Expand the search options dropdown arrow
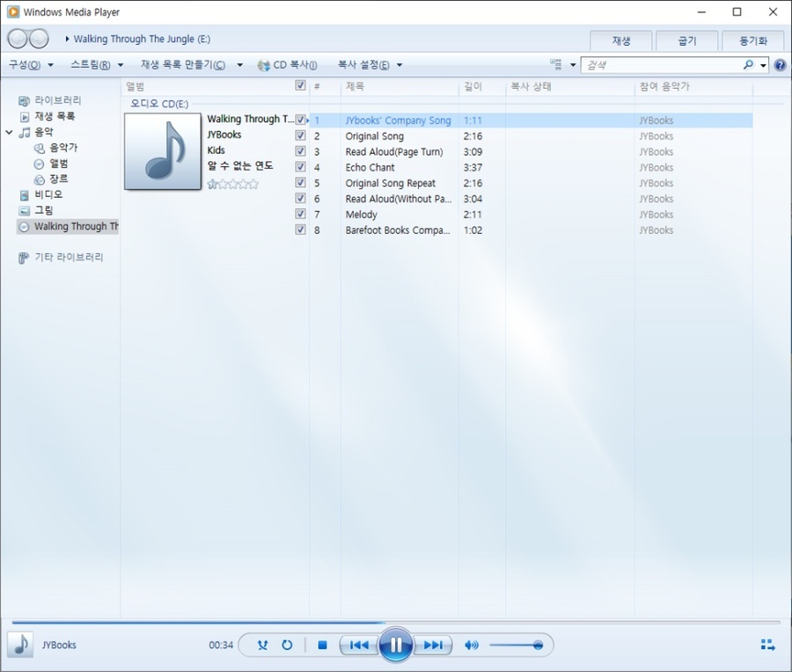Viewport: 792px width, 672px height. (763, 65)
